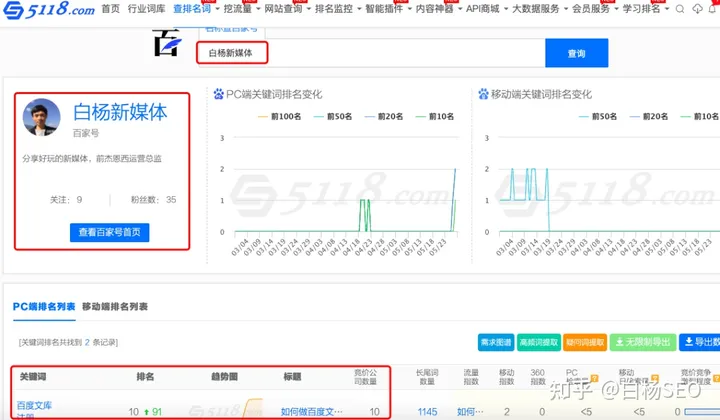Click the 竞价竞争激烈程度 progress bar
Viewport: 720px width, 420px height.
coord(702,412)
